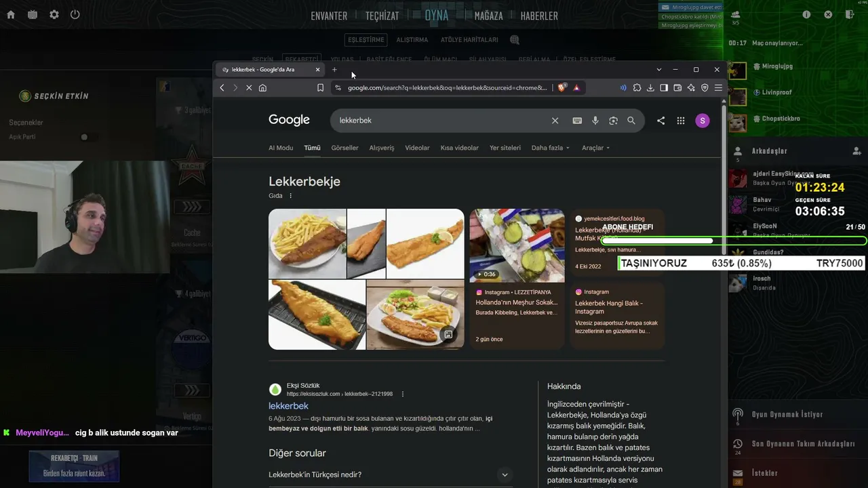Open the Ekşi Sözlük lekkerbek link
Viewport: 868px width, 488px height.
coord(288,406)
